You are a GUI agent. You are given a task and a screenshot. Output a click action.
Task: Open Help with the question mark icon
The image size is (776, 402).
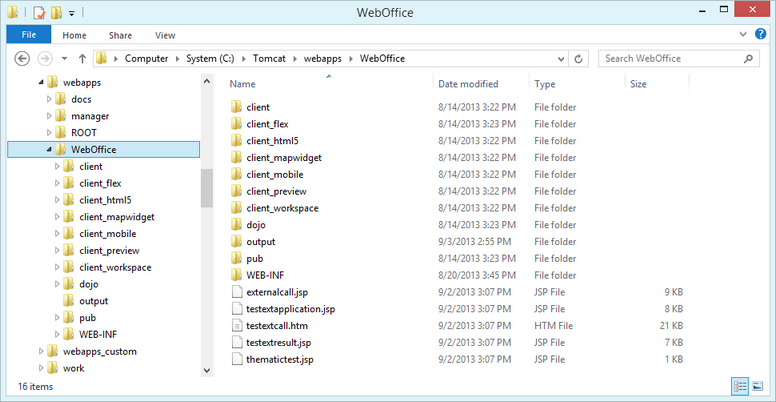[760, 34]
